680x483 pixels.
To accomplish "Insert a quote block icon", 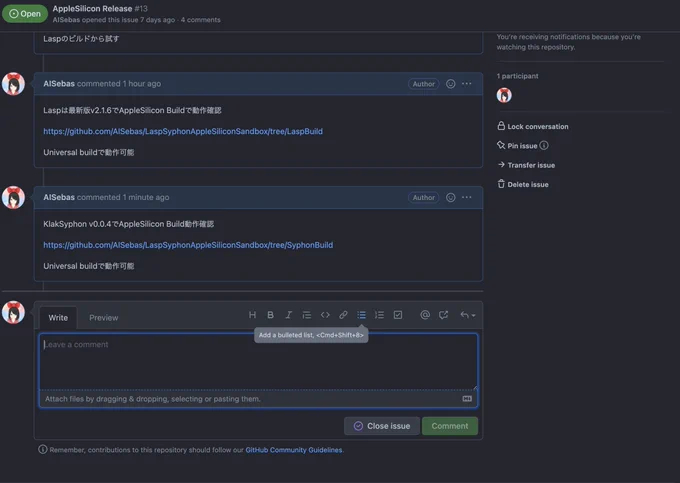I will (307, 315).
